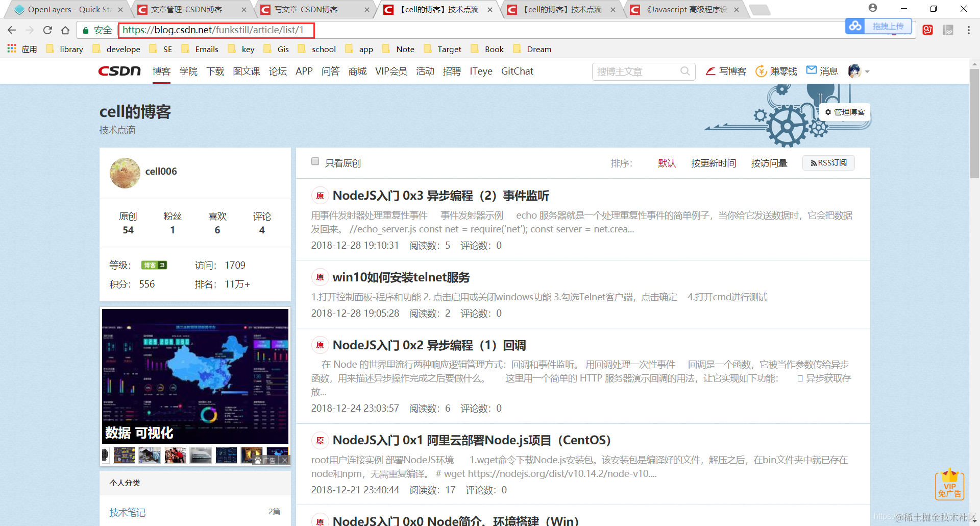Click the browser forward arrow
Image resolution: width=980 pixels, height=526 pixels.
[30, 30]
